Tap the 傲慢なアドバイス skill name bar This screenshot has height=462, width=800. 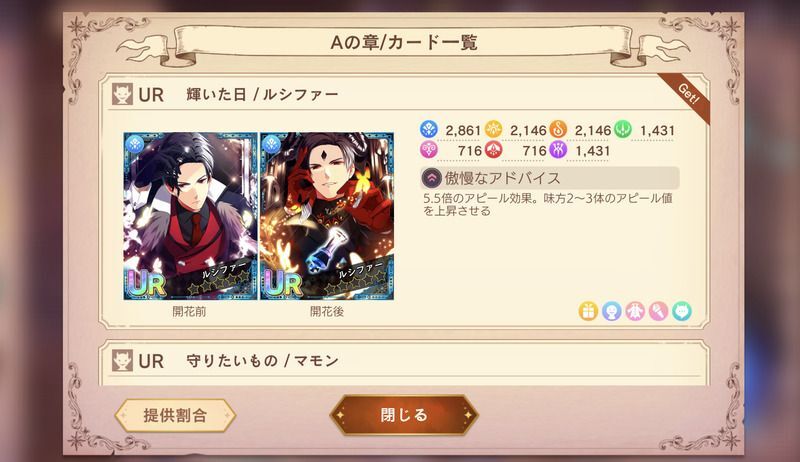pyautogui.click(x=549, y=178)
